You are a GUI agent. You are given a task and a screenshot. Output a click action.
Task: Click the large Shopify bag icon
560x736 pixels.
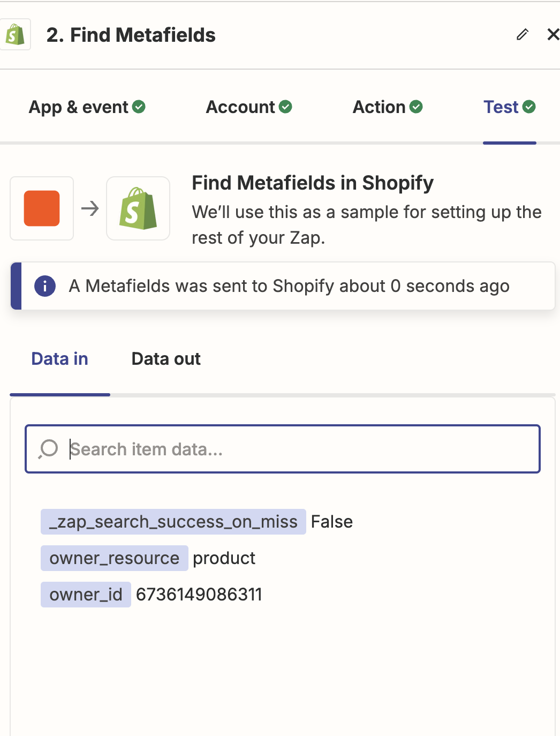coord(138,208)
